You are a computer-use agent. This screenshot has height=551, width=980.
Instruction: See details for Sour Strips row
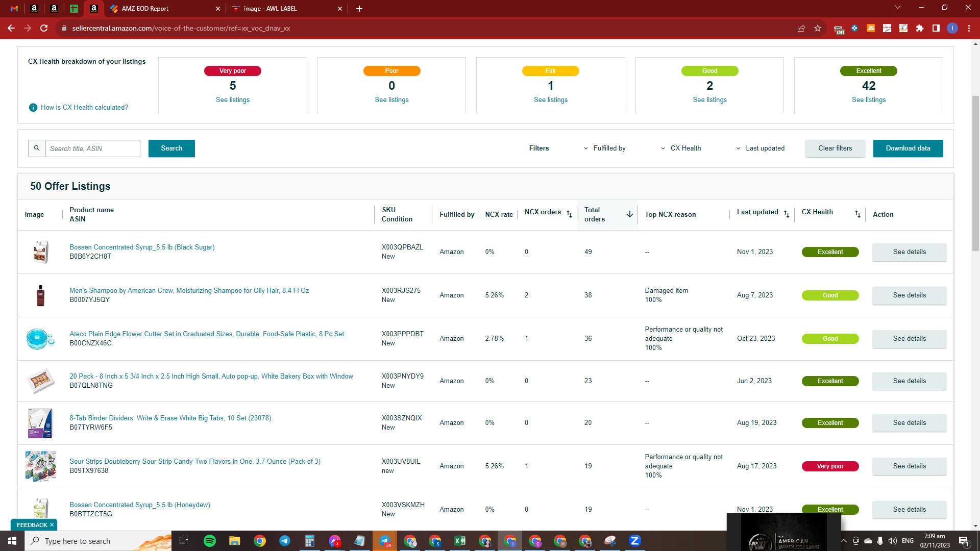pyautogui.click(x=909, y=466)
